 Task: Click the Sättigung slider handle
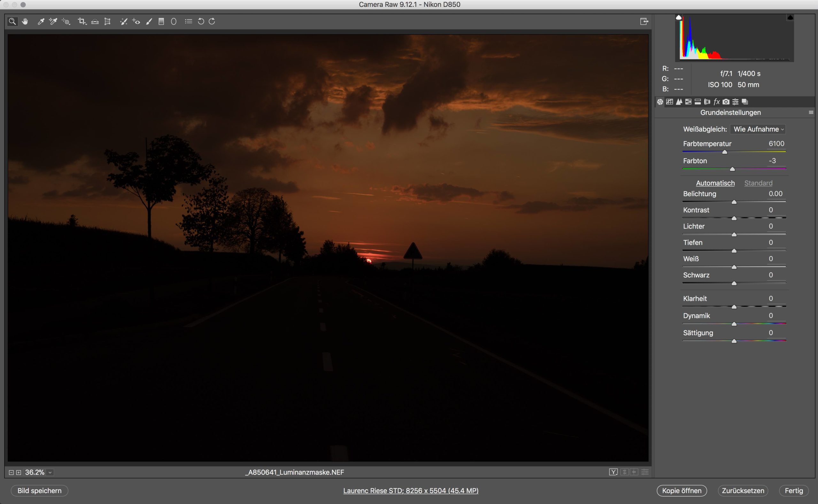point(734,341)
